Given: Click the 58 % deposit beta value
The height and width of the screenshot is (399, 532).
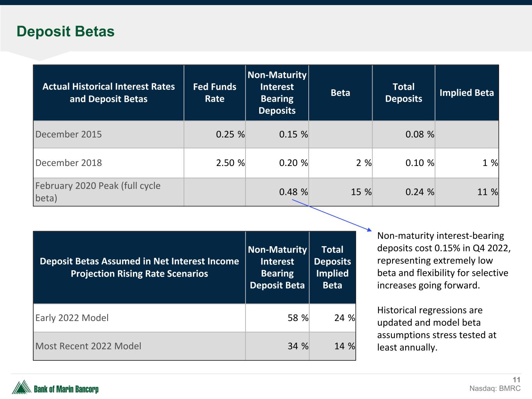Looking at the screenshot, I should [298, 318].
